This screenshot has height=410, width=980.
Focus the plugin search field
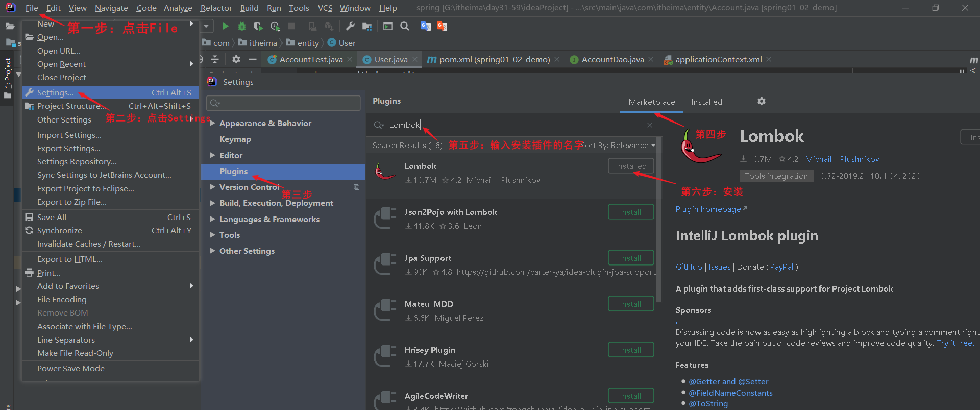[514, 125]
